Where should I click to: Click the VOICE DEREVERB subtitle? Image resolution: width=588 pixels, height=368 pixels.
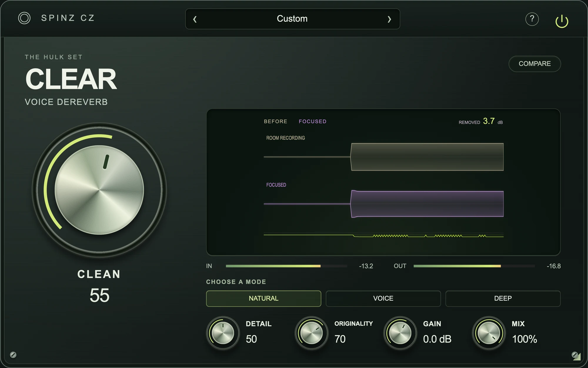[x=66, y=102]
